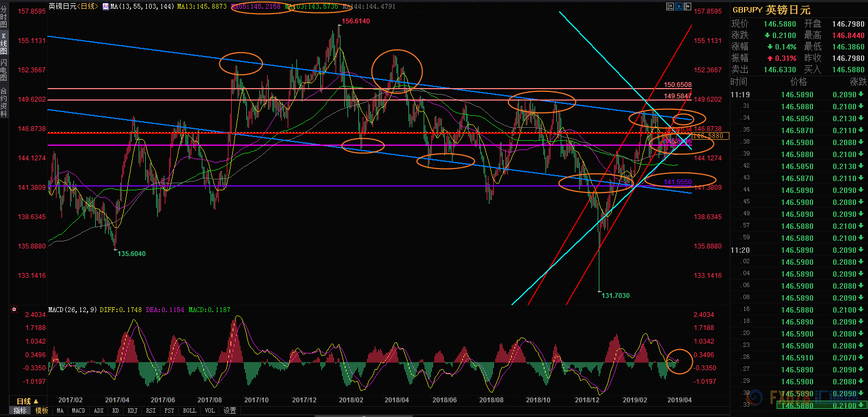Viewport: 868px width, 417px height.
Task: Click the red MACD settings dot icon
Action: (x=14, y=309)
